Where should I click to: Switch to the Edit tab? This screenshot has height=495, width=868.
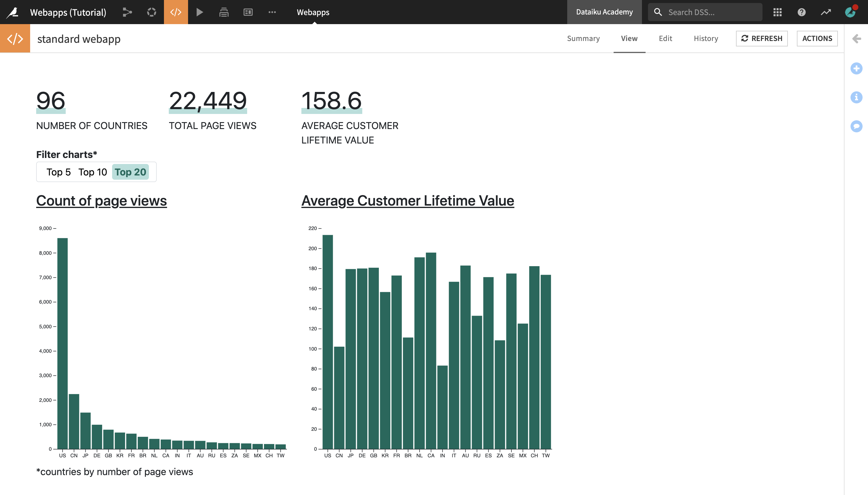pos(665,38)
